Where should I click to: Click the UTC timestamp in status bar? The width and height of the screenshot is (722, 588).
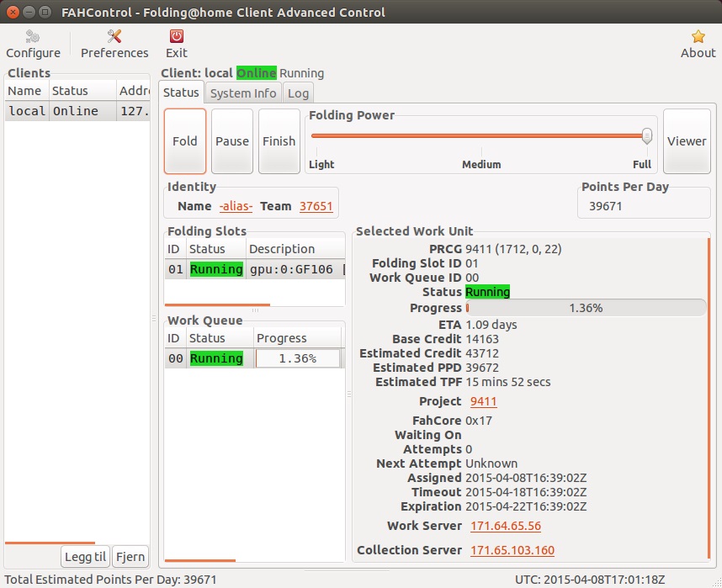point(590,580)
